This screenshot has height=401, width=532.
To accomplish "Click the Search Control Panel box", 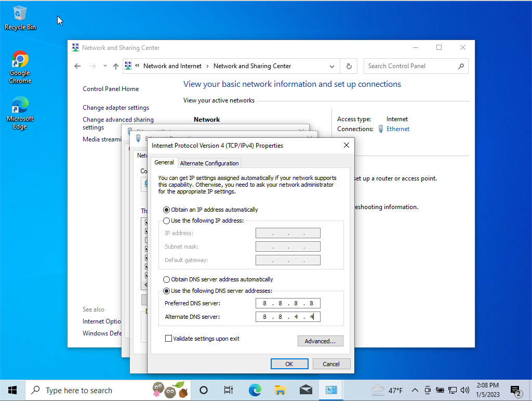I will pyautogui.click(x=416, y=66).
